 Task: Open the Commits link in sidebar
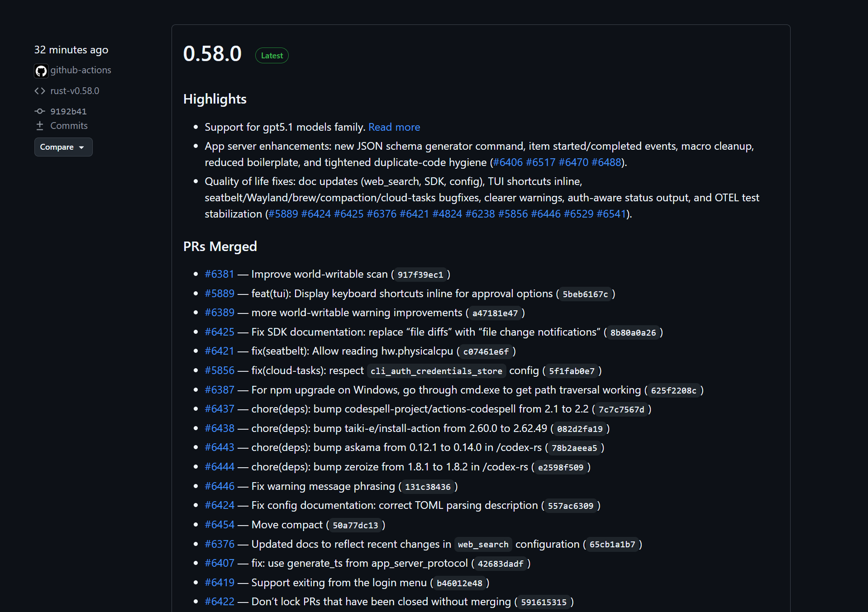[69, 126]
